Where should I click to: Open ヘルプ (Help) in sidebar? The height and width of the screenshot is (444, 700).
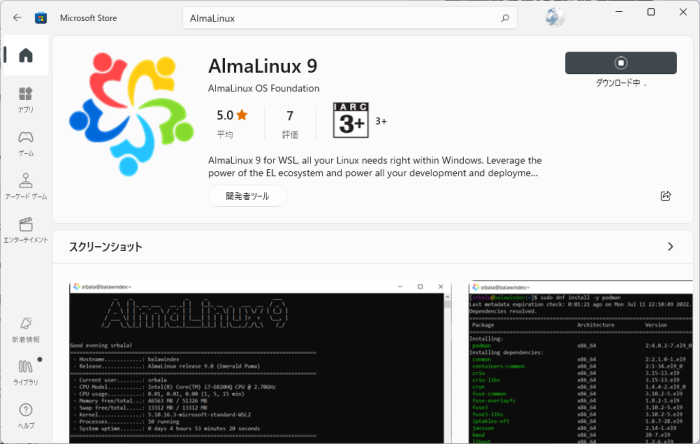tap(26, 416)
